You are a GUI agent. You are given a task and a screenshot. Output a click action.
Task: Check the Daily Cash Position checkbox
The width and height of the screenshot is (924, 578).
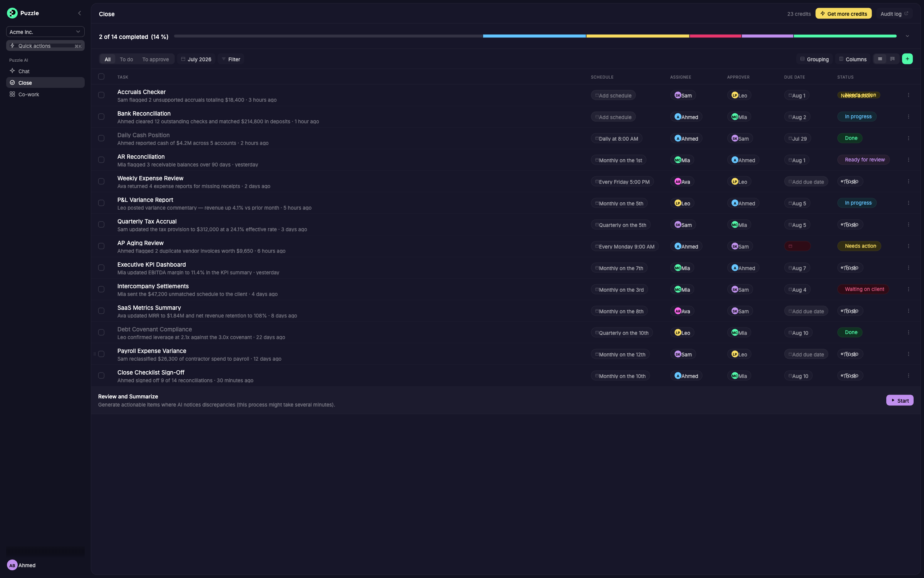[x=101, y=138]
